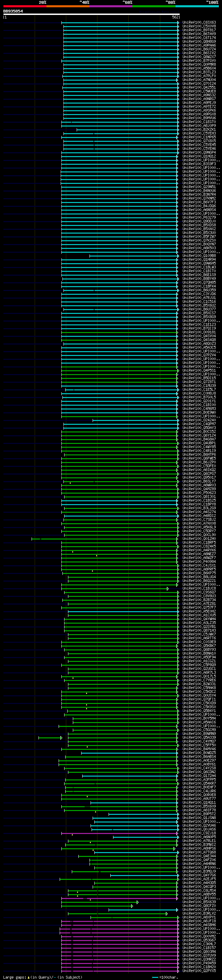Viewport: 222px width, 980px height.
Task: Select the UniRef100_P50623 label
Action: point(199,493)
